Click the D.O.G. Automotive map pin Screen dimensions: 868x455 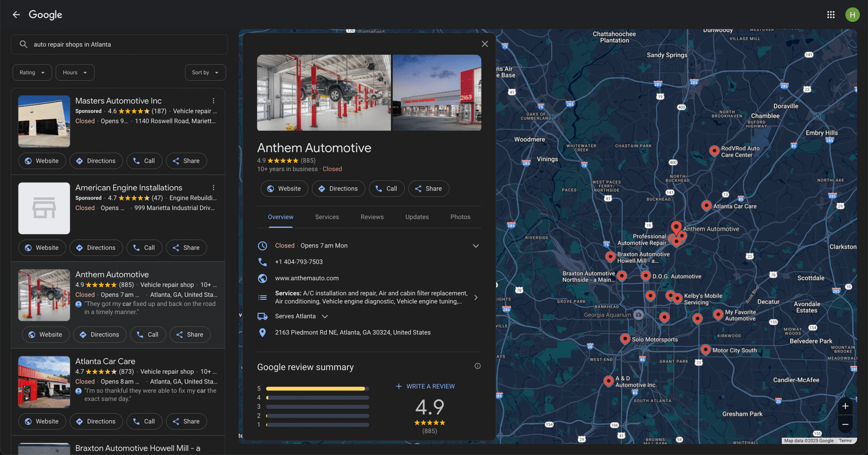coord(646,275)
